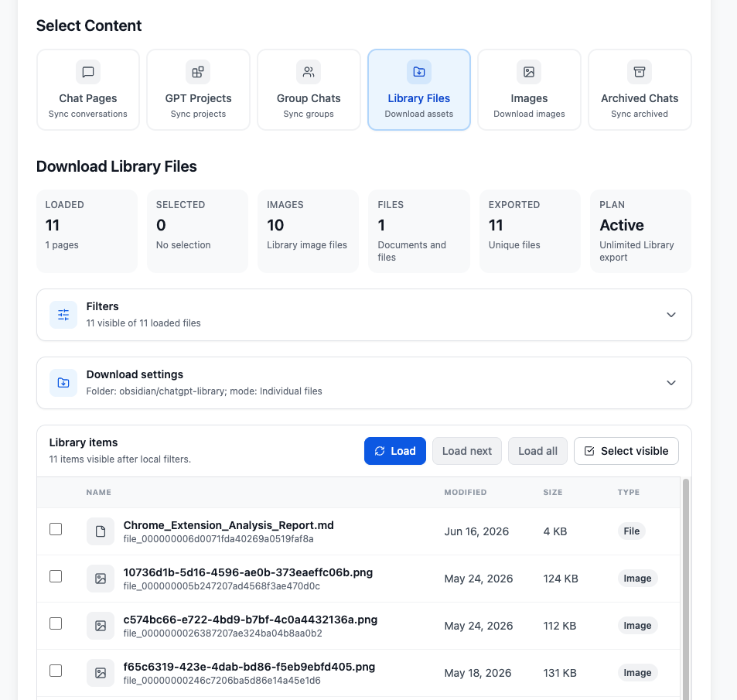Select the Library Files tab
737x700 pixels.
[x=419, y=90]
